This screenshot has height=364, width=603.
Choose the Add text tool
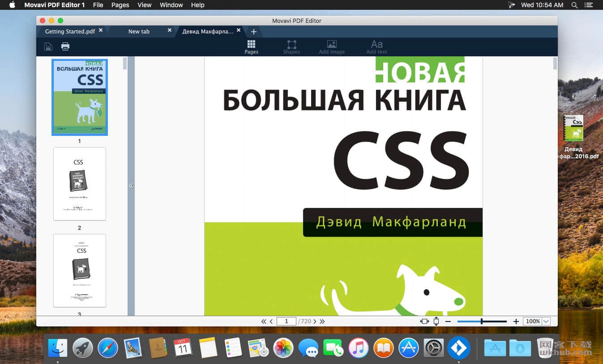tap(376, 47)
